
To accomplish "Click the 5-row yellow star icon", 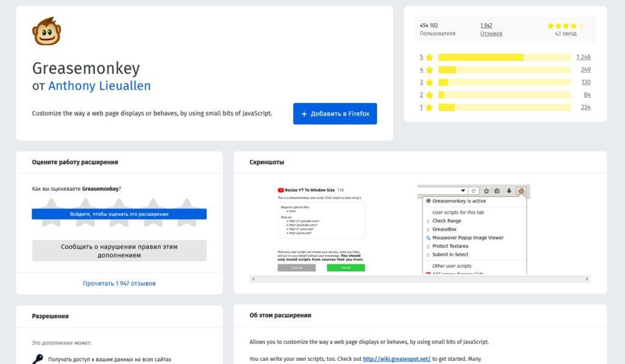I will (429, 57).
